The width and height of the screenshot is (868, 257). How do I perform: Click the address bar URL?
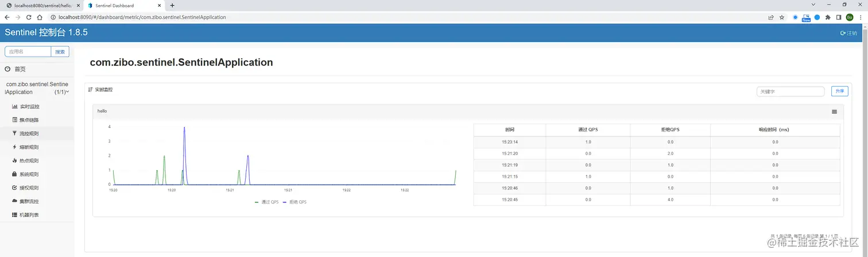142,17
